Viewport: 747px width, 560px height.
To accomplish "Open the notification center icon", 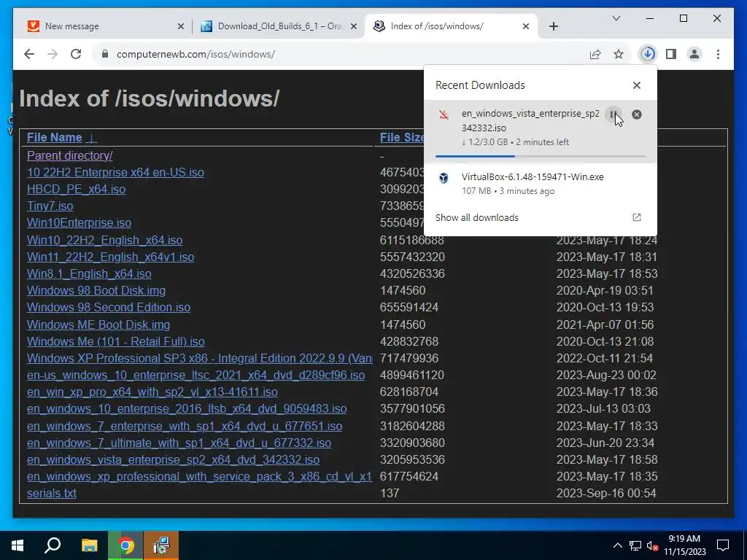I will click(x=723, y=545).
